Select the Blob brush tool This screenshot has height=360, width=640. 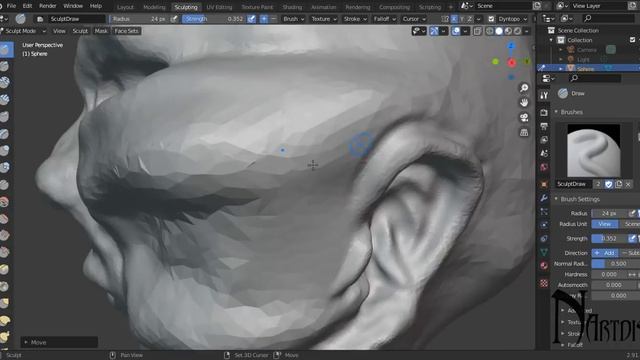[5, 167]
